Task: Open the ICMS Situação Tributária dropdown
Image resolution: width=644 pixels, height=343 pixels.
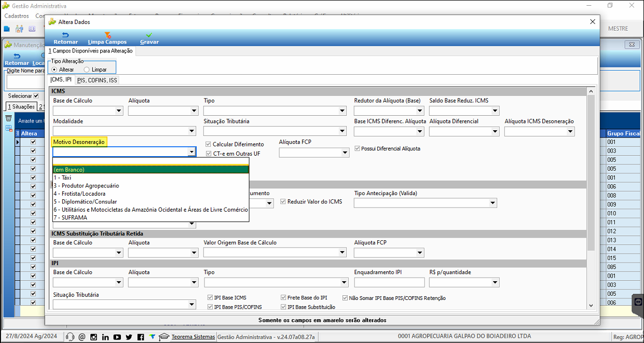Action: tap(342, 131)
